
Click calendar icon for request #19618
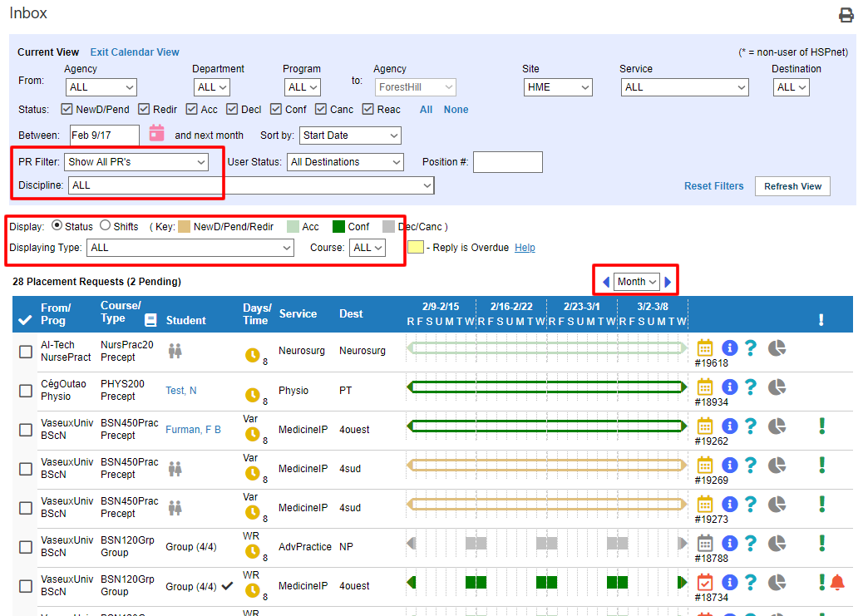tap(704, 347)
